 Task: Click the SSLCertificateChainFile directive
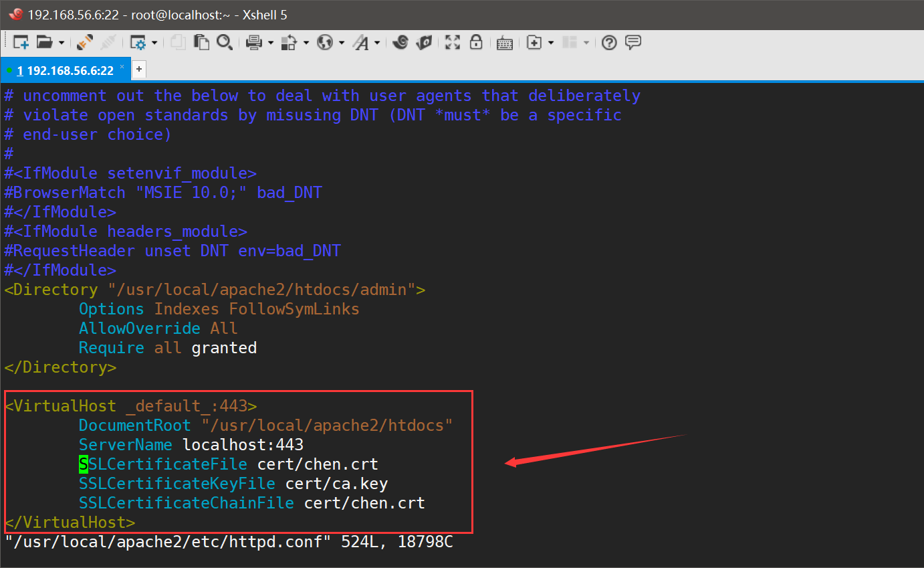pyautogui.click(x=187, y=502)
